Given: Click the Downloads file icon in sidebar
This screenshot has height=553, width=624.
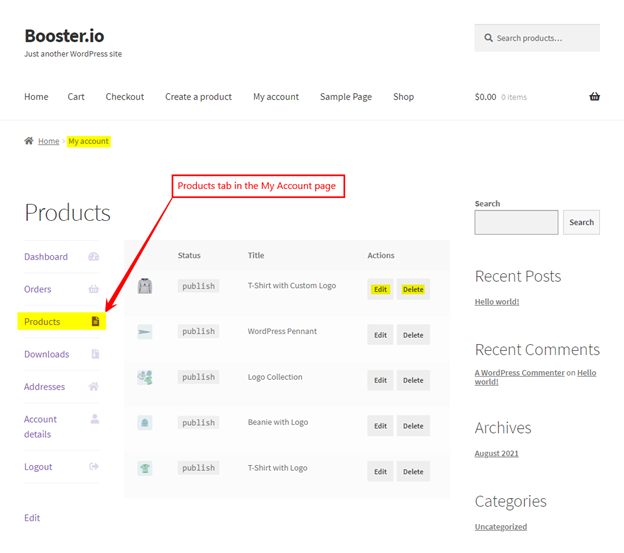Looking at the screenshot, I should [95, 354].
